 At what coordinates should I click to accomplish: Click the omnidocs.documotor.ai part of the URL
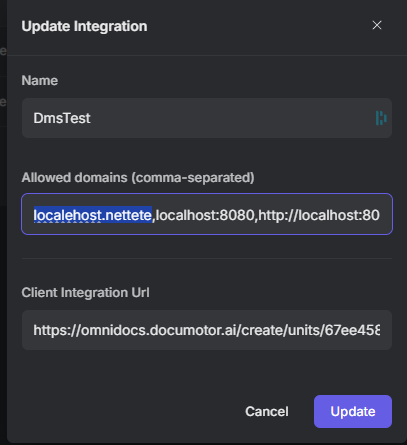(x=159, y=330)
